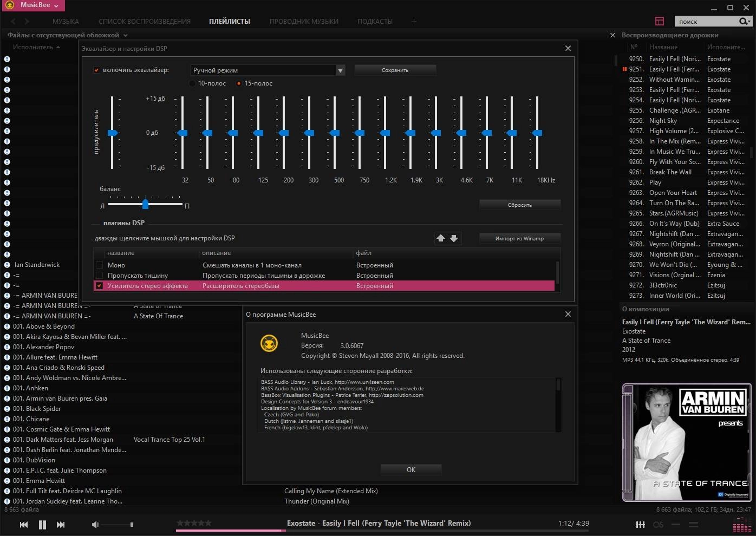Open the equalizer bars icon in player bar
756x536 pixels.
[x=640, y=524]
